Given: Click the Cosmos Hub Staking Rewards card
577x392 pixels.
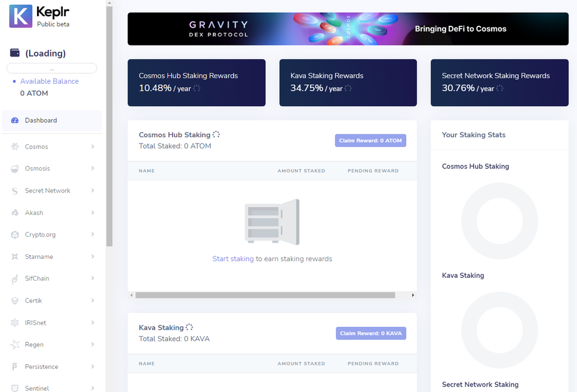Looking at the screenshot, I should tap(197, 83).
